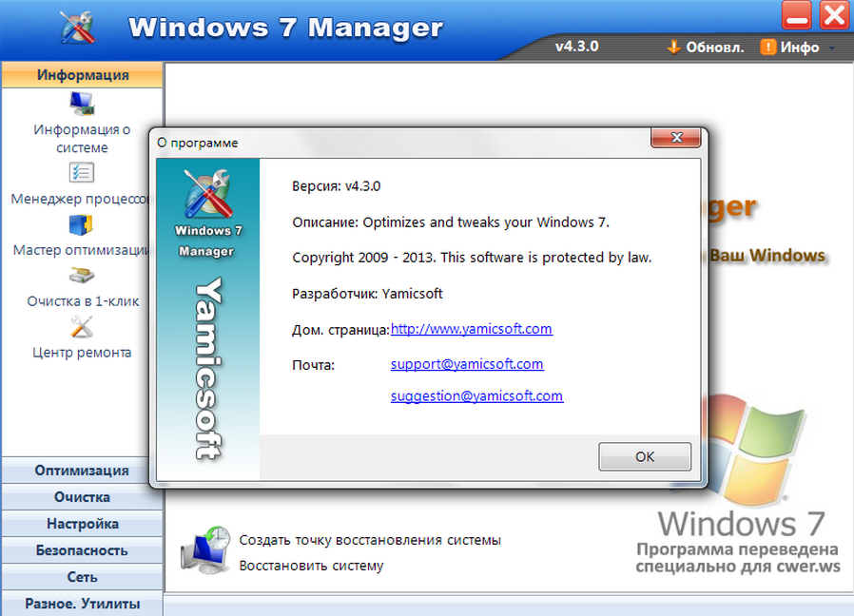Click the Менеджер процессов label
The width and height of the screenshot is (854, 616).
(x=80, y=199)
